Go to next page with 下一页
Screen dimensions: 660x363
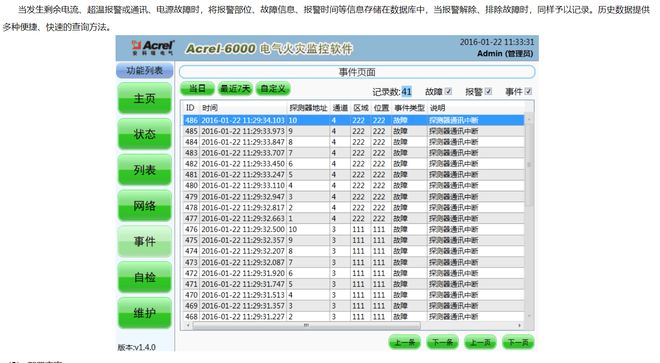click(518, 342)
